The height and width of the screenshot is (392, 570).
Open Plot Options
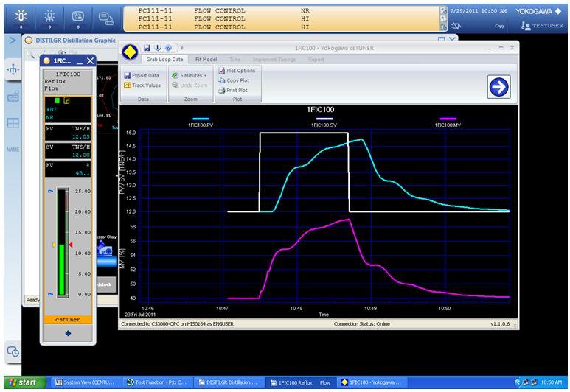coord(237,71)
